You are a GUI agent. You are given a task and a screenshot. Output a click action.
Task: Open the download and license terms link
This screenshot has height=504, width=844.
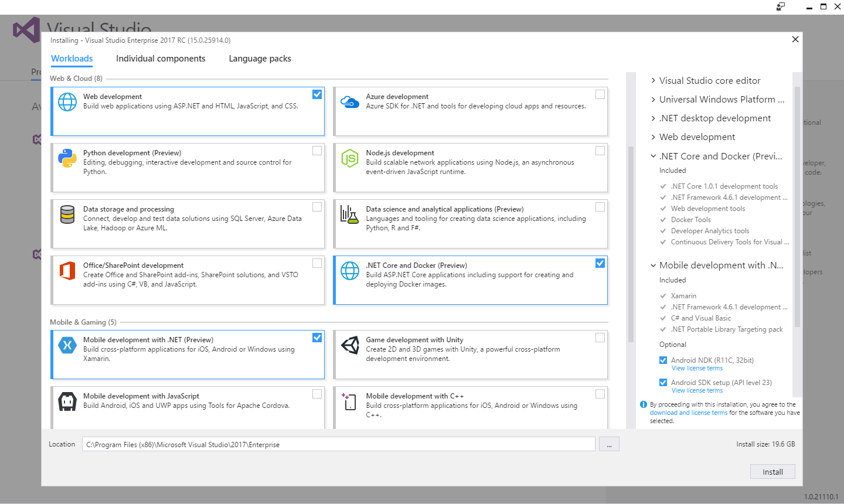point(689,412)
